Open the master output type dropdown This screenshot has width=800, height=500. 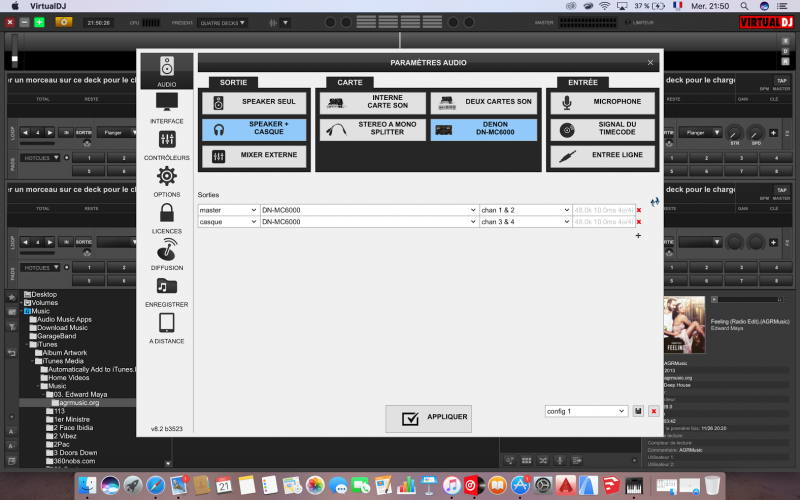coord(228,210)
